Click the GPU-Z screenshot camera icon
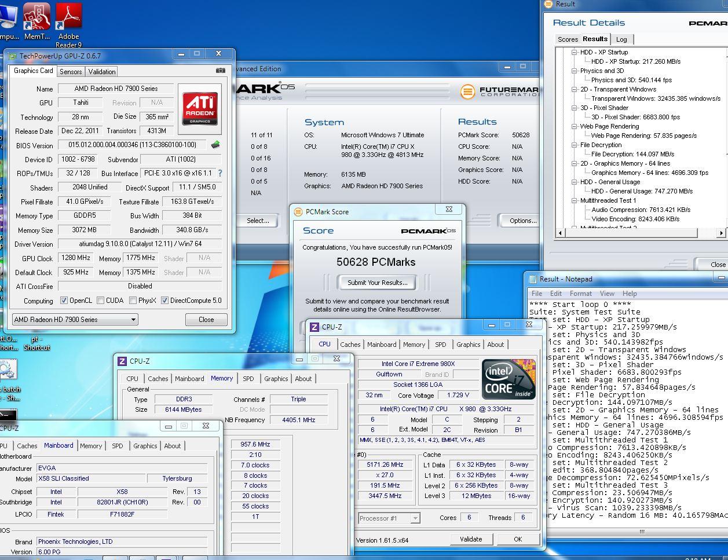This screenshot has width=728, height=560. pyautogui.click(x=221, y=71)
